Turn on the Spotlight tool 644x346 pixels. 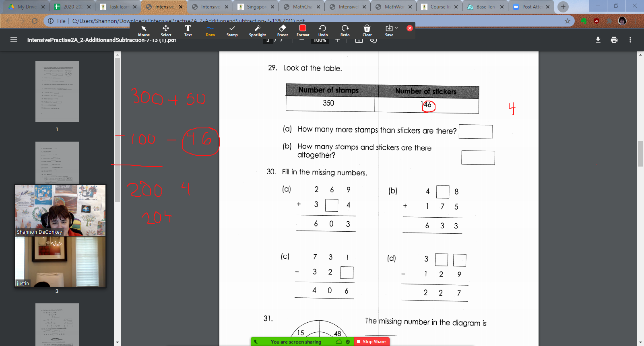pyautogui.click(x=258, y=31)
